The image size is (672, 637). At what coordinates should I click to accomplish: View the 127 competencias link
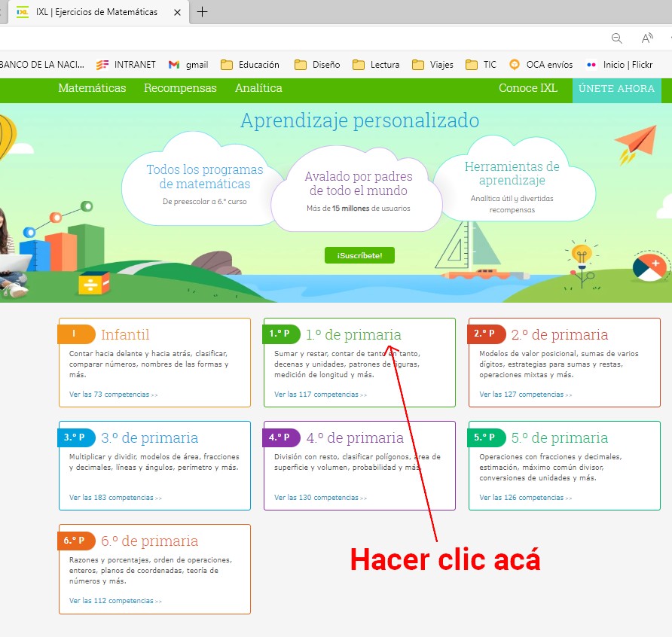525,395
